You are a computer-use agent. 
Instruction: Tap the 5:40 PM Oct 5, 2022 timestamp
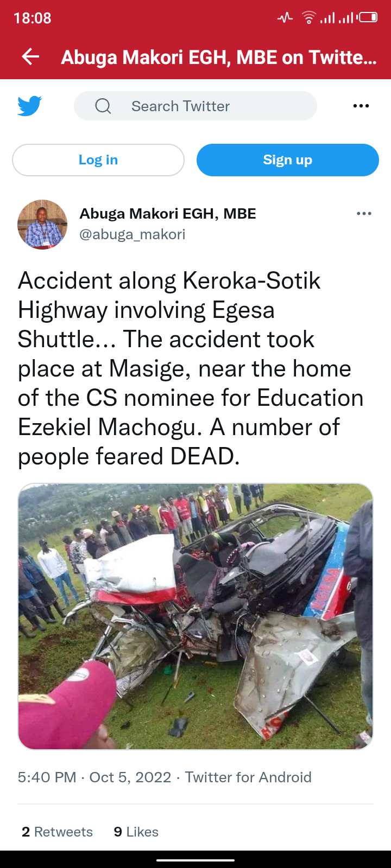[x=94, y=777]
